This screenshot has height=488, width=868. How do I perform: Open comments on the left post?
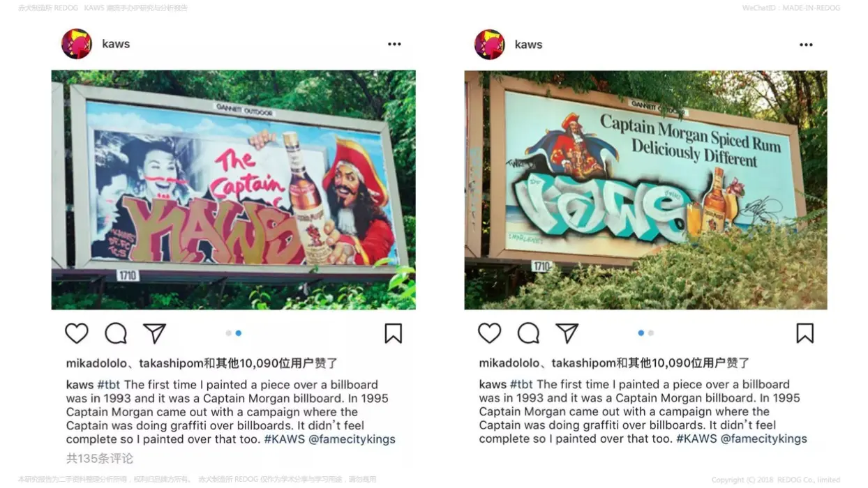coord(116,333)
